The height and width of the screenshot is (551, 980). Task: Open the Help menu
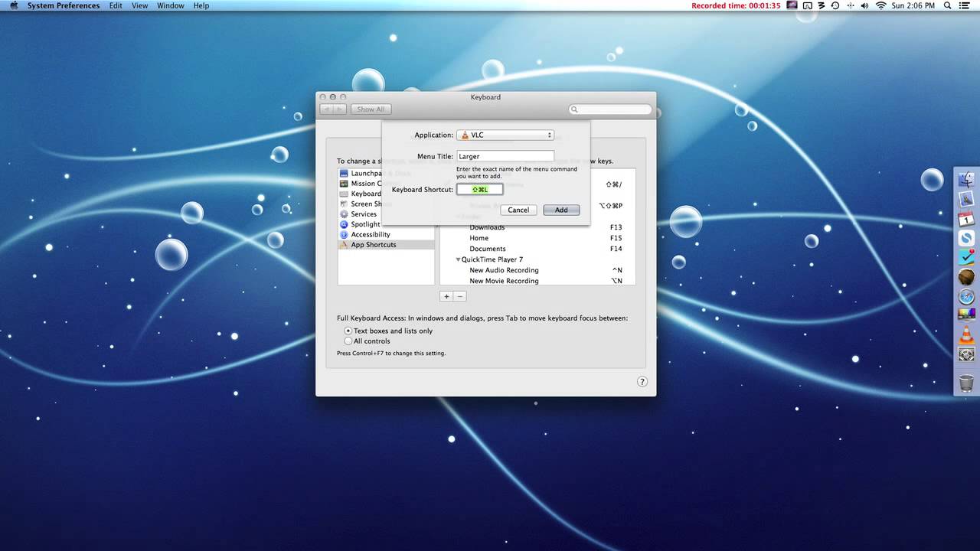click(201, 5)
